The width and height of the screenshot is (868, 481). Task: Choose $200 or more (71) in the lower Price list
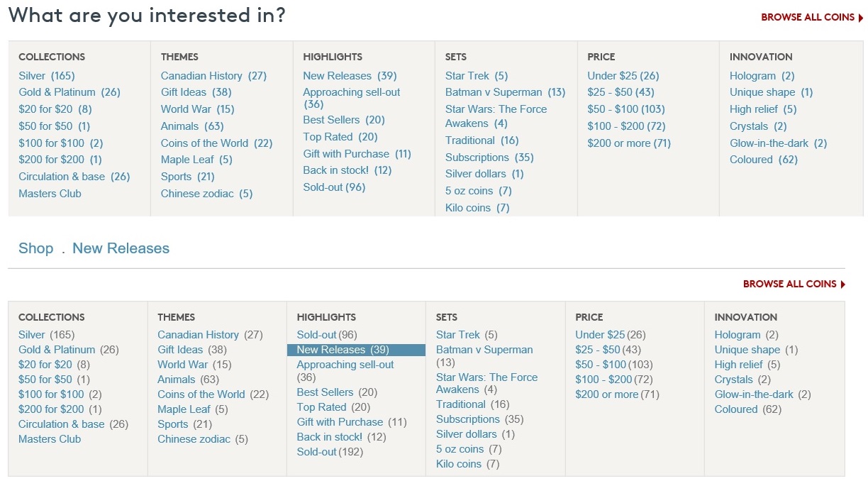tap(618, 394)
